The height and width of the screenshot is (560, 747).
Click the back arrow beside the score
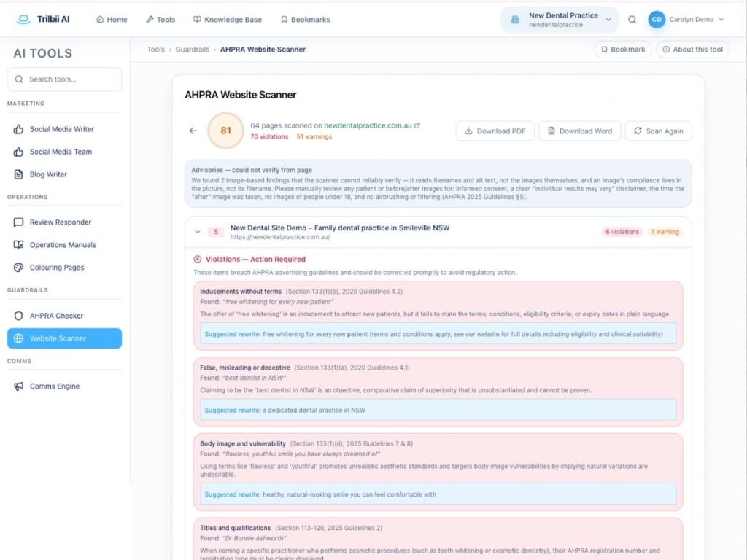tap(193, 131)
